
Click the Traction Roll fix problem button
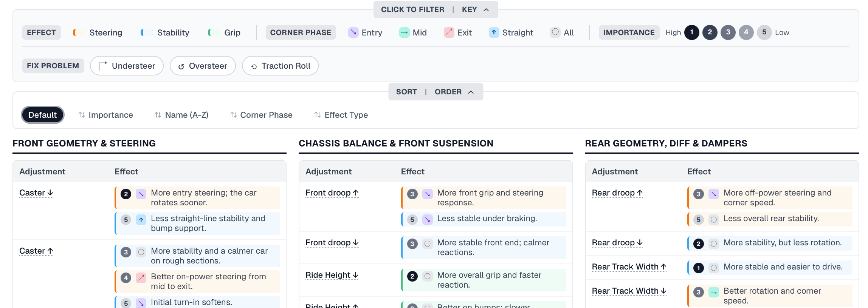(x=280, y=66)
